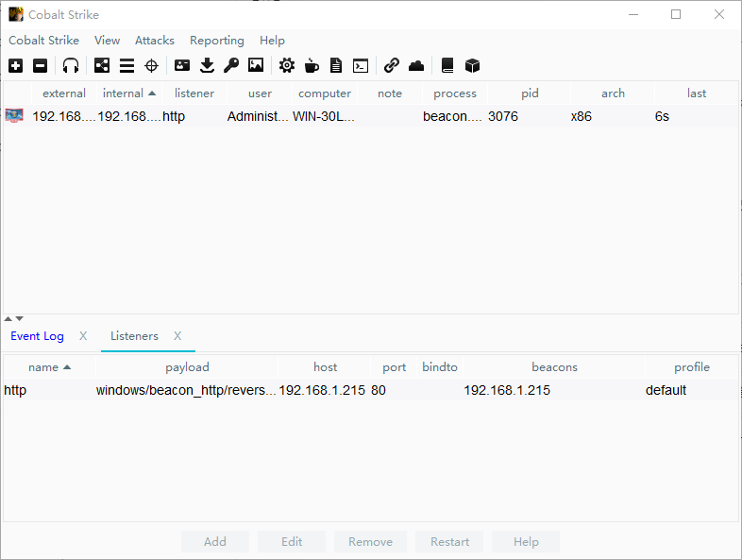Open Manage Web Server cloud icon

tap(416, 65)
